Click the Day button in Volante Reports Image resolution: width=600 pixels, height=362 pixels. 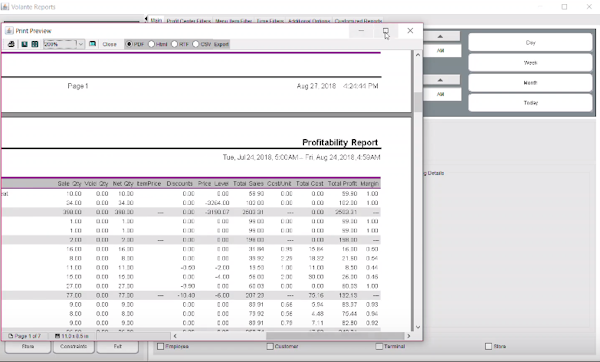[530, 42]
